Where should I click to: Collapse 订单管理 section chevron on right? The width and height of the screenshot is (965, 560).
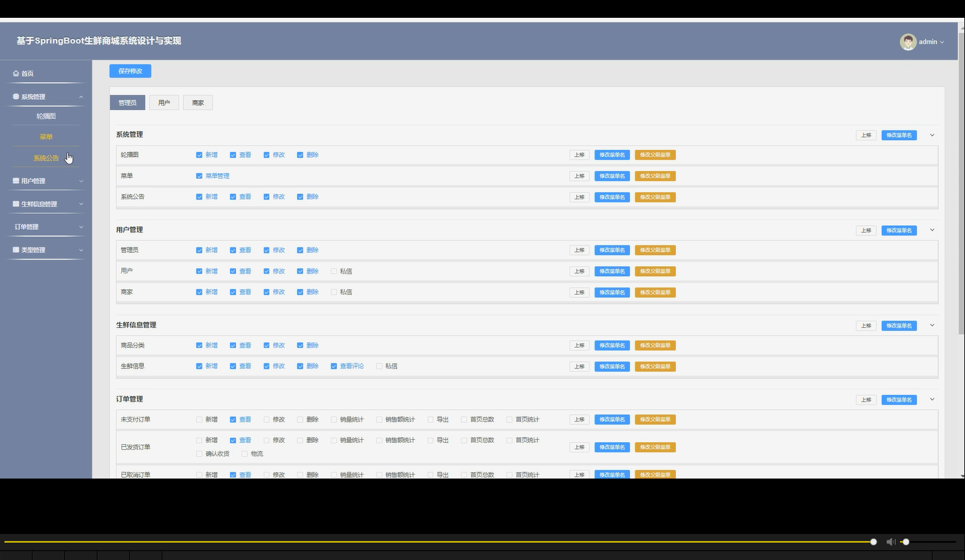pyautogui.click(x=932, y=400)
